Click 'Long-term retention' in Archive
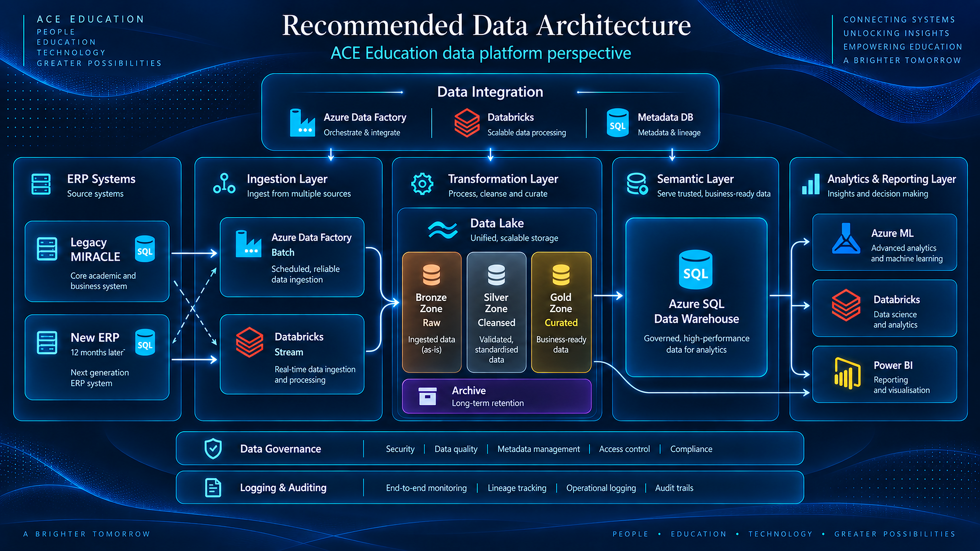The image size is (980, 551). pos(488,403)
